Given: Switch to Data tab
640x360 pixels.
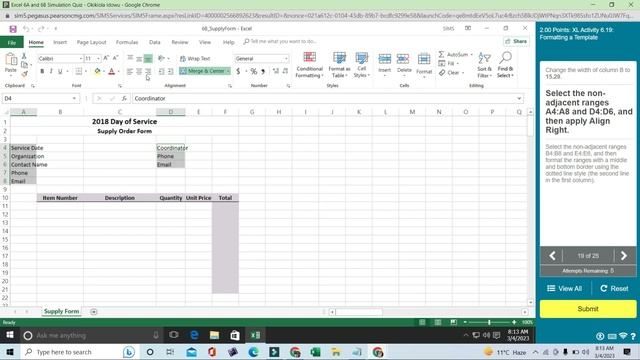Looking at the screenshot, I should coord(155,42).
